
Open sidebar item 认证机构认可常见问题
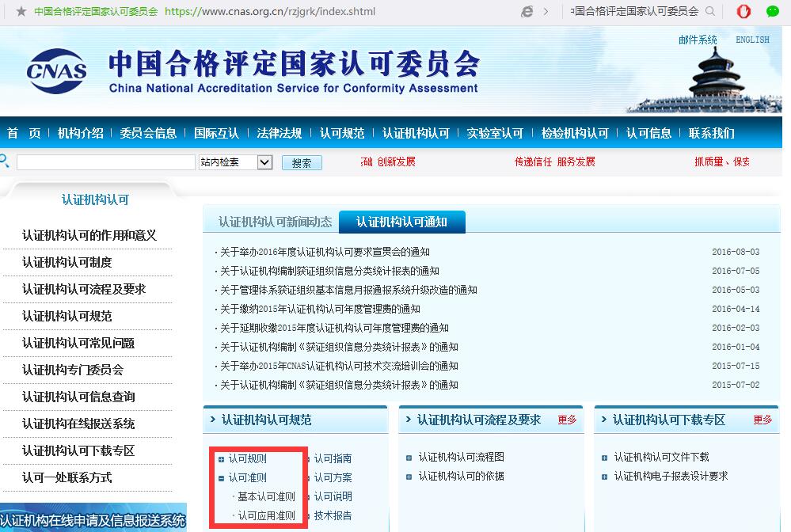pyautogui.click(x=78, y=344)
